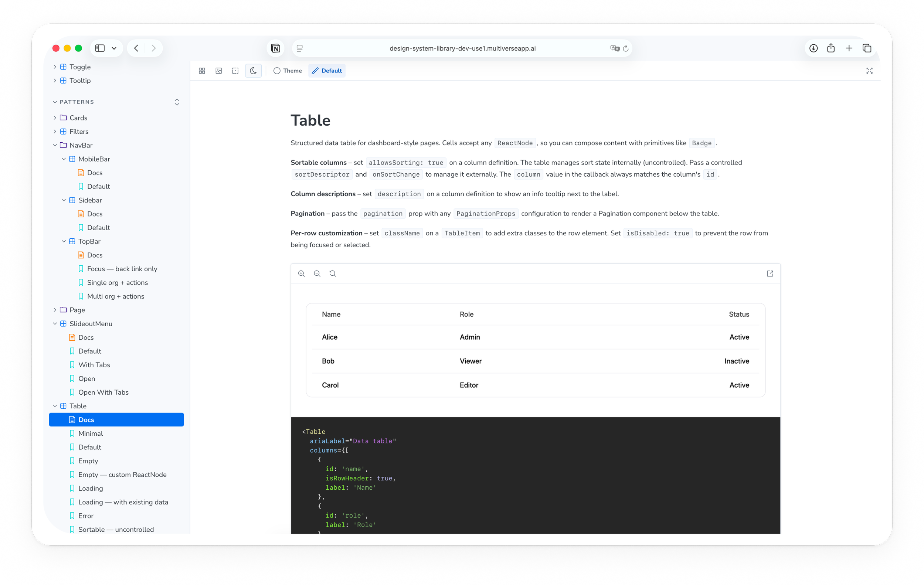Select Sortable — uncontrolled story
The height and width of the screenshot is (585, 924).
coord(116,530)
